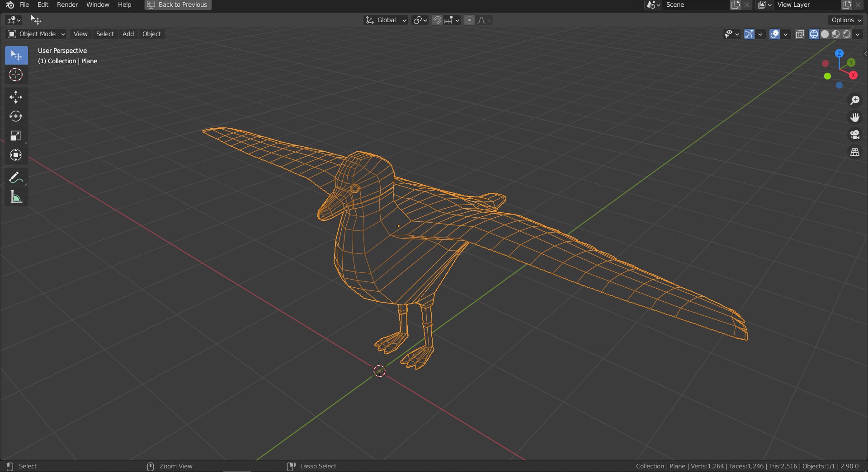This screenshot has height=472, width=868.
Task: Select the Select Box tool
Action: pyautogui.click(x=16, y=55)
